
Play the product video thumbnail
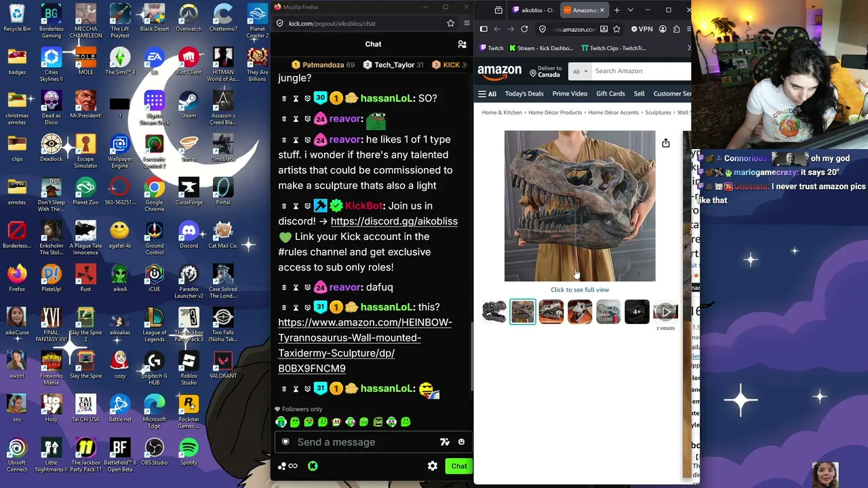coord(665,312)
